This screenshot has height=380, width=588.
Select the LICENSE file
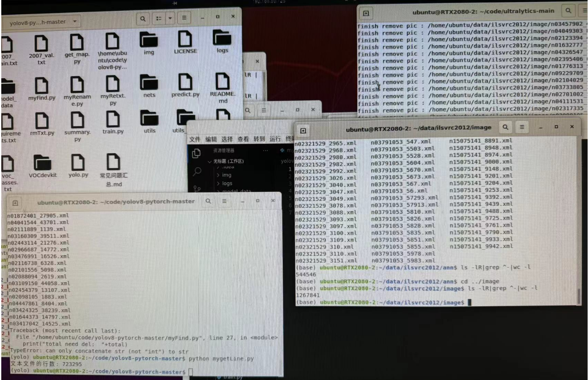(185, 42)
